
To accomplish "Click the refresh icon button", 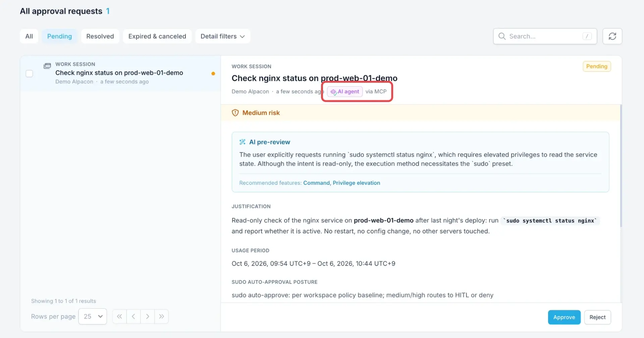I will click(x=612, y=36).
